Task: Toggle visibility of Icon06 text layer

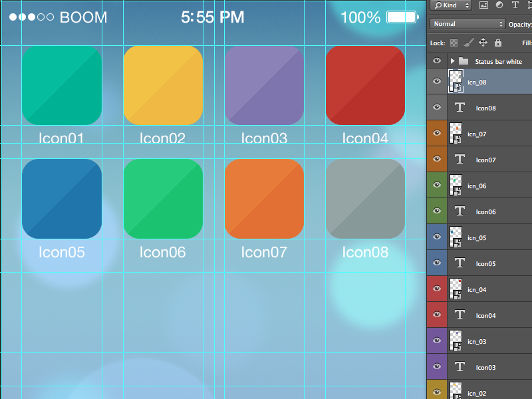Action: pos(437,211)
